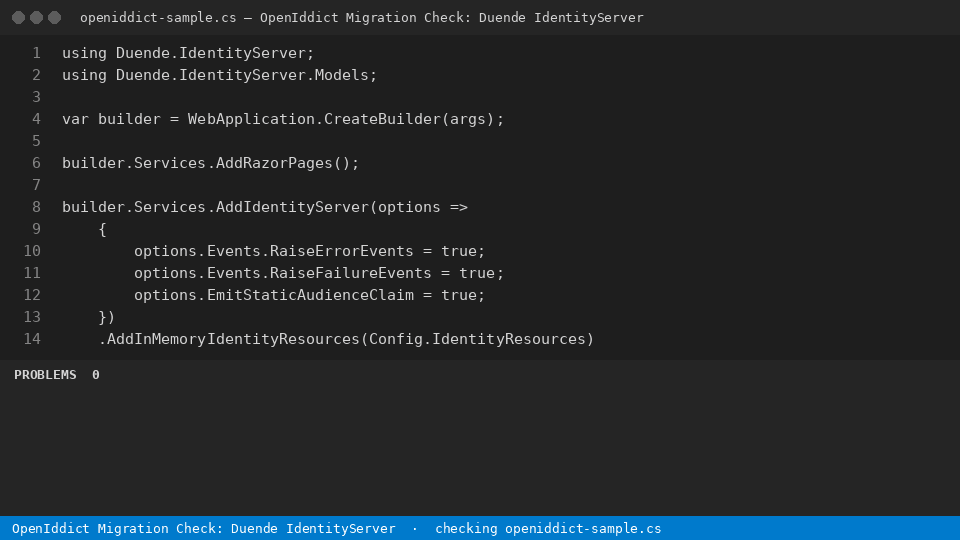Click status bar 'checking openiddict-sample.cs' text
This screenshot has width=960, height=540.
(548, 528)
